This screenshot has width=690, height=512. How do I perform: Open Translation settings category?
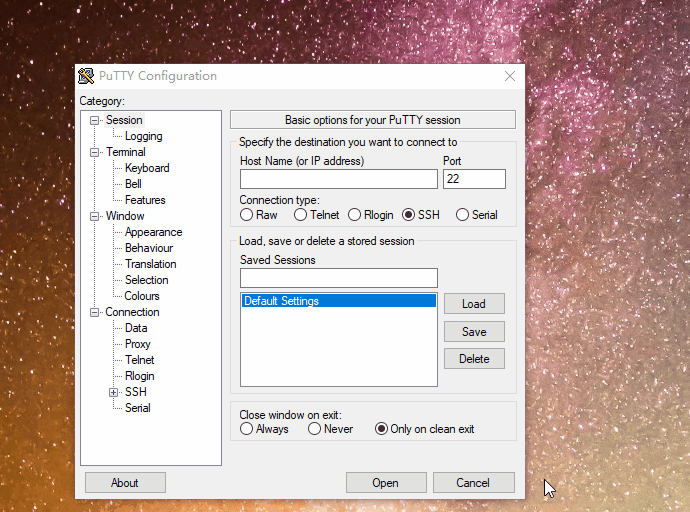click(150, 264)
